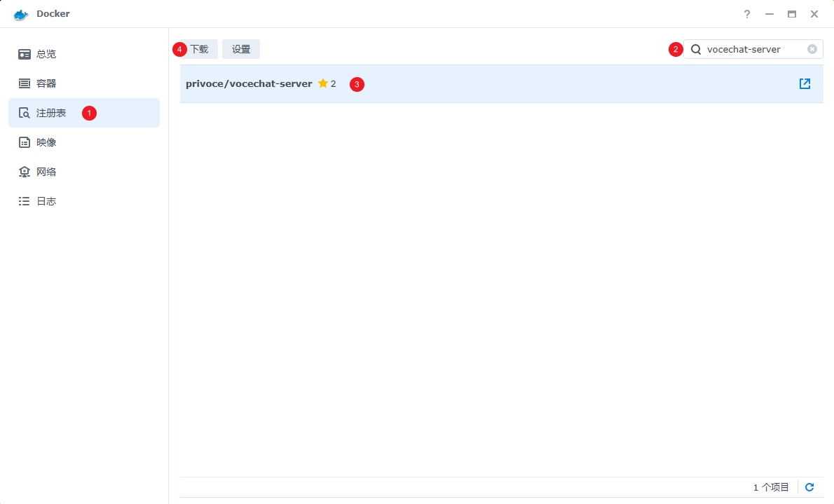Screen dimensions: 834x504
Task: Select the 注册表 (Registry) sidebar icon
Action: 24,112
